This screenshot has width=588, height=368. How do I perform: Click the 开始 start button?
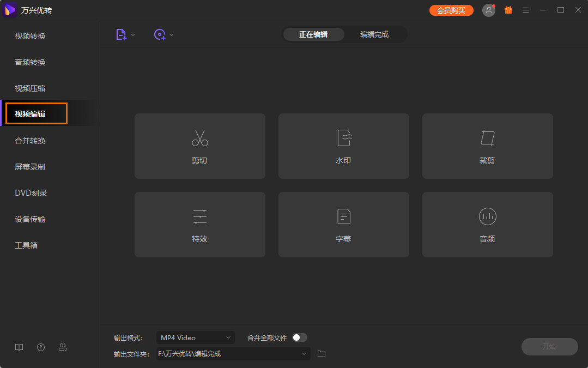point(549,347)
